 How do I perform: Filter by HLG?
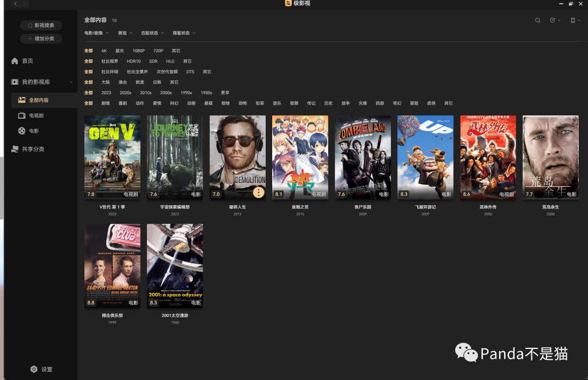[170, 61]
